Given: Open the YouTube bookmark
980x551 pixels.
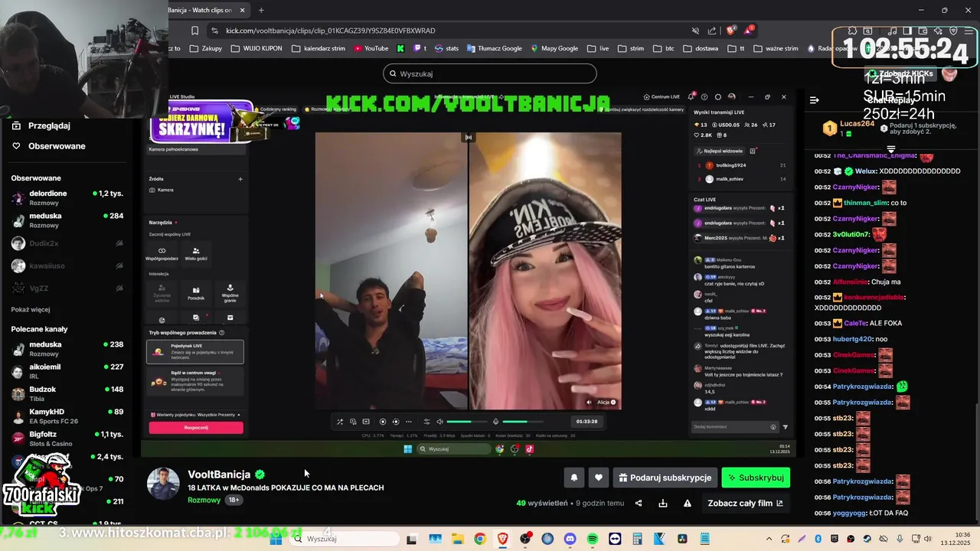Looking at the screenshot, I should click(371, 48).
